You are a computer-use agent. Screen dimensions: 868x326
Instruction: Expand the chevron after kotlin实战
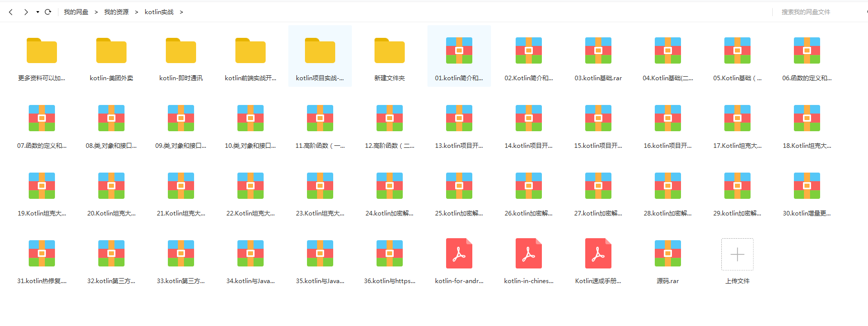[x=181, y=12]
